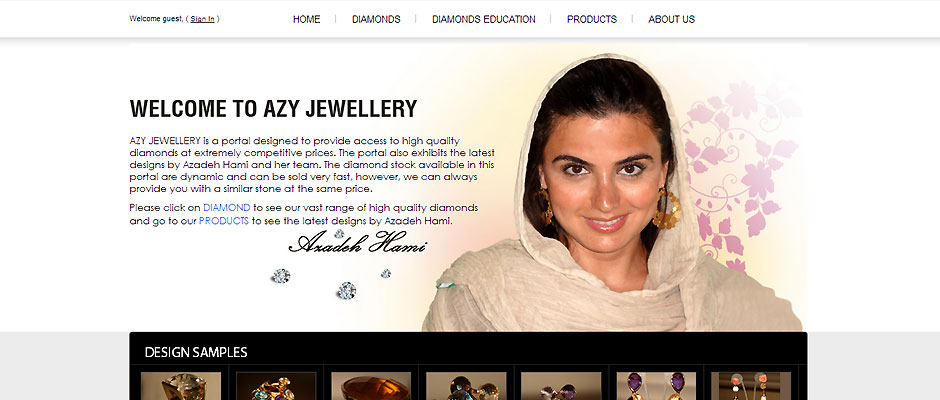Visit the ABOUT US page
This screenshot has height=400, width=940.
671,19
